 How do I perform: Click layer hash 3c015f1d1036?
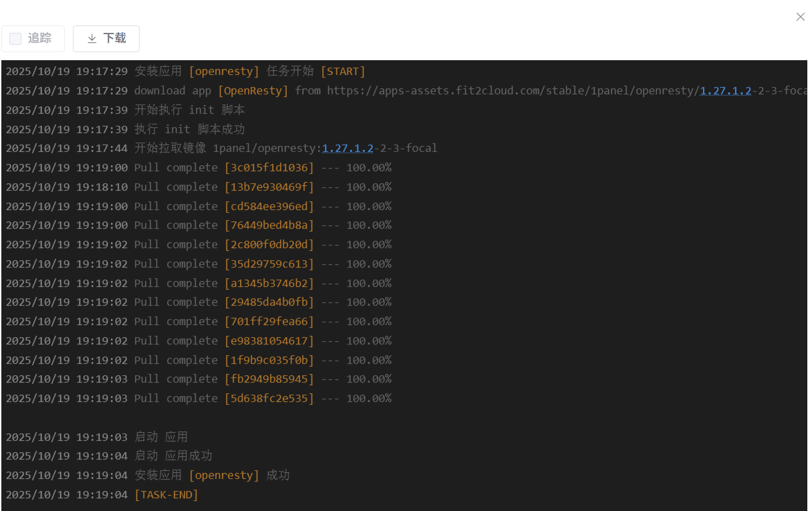(269, 168)
